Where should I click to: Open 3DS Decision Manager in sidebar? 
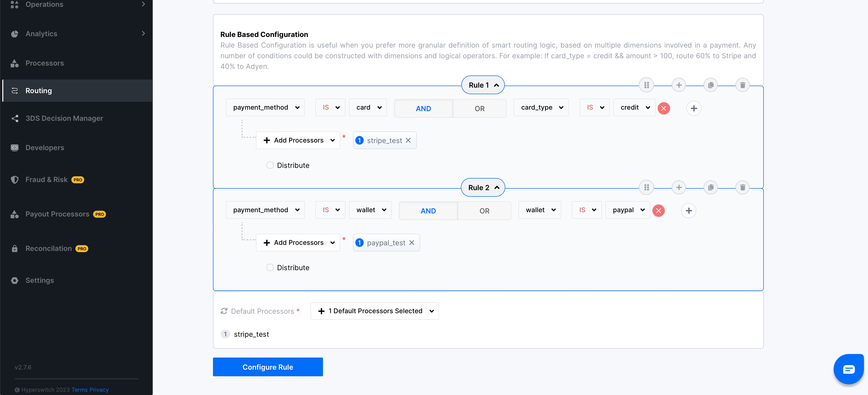[64, 118]
